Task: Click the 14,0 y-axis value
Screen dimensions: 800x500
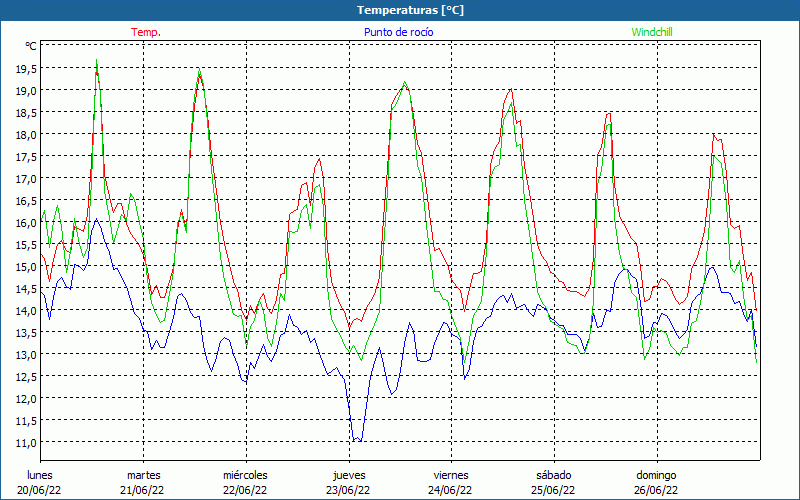Action: tap(24, 310)
